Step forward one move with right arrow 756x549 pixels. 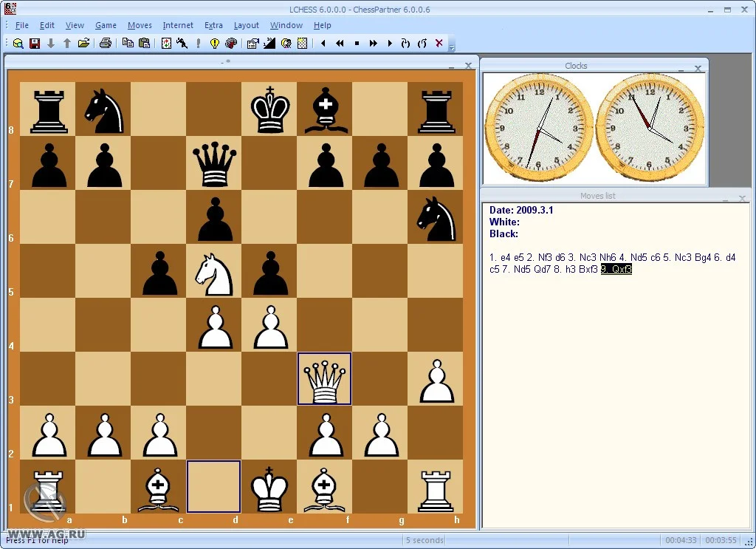[x=390, y=44]
